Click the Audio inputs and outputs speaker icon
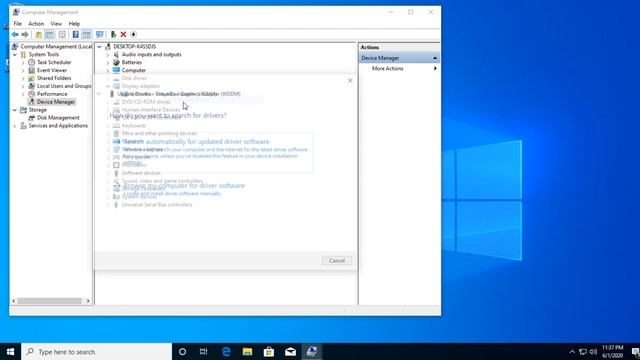 coord(116,54)
